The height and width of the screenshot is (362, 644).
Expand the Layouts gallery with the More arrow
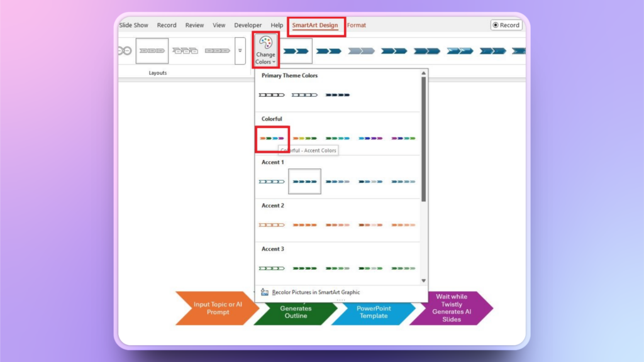tap(240, 51)
